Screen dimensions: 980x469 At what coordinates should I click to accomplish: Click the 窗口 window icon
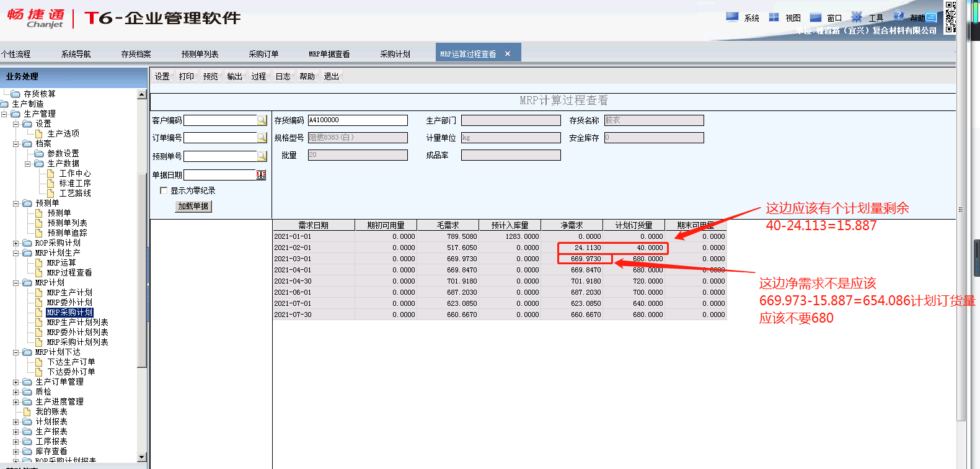click(x=816, y=17)
